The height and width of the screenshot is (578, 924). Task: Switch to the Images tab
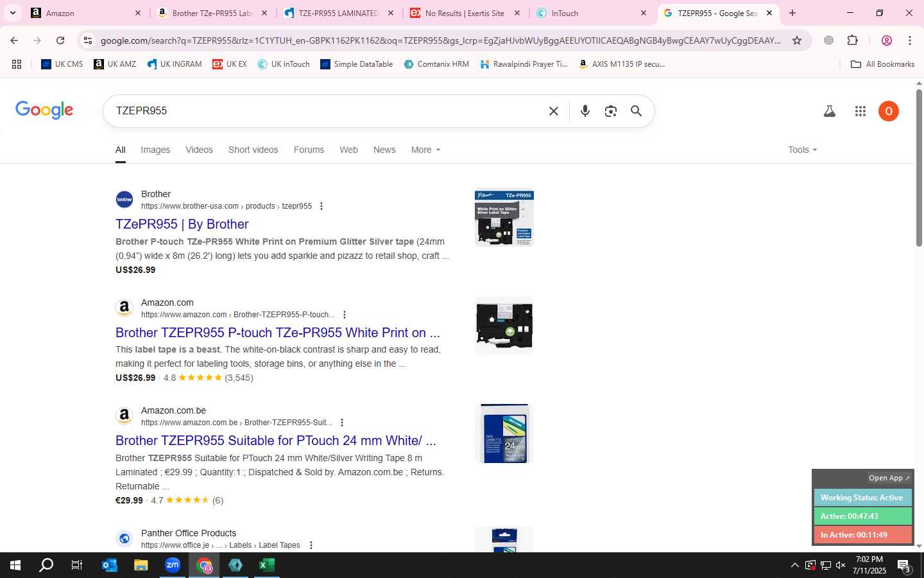click(x=155, y=150)
